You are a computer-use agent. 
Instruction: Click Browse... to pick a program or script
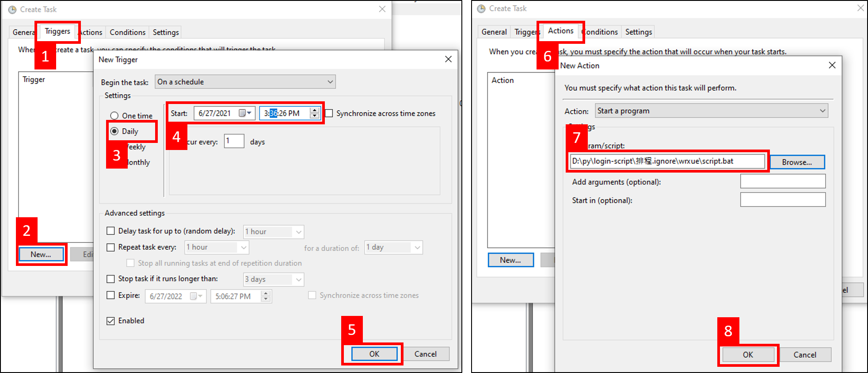pos(797,162)
